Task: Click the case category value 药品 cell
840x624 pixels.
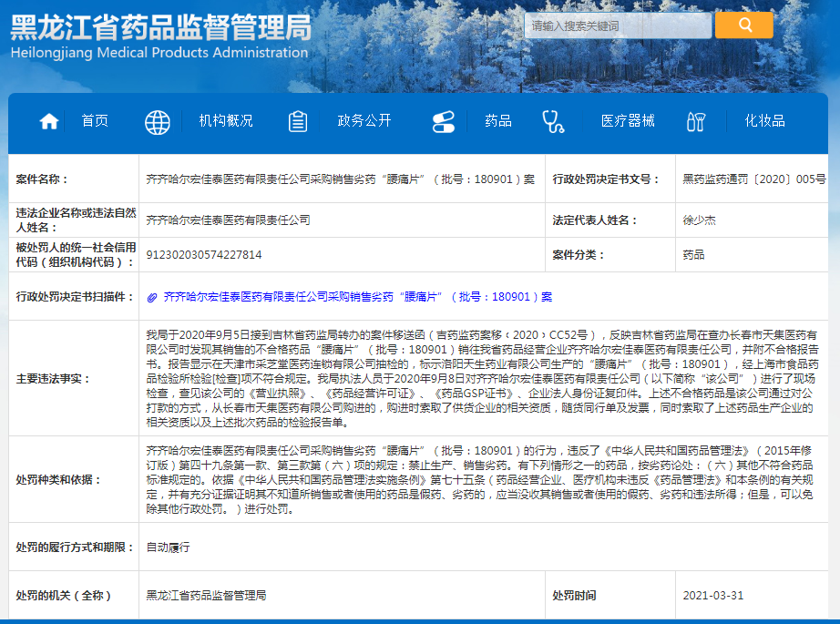Action: (x=752, y=254)
